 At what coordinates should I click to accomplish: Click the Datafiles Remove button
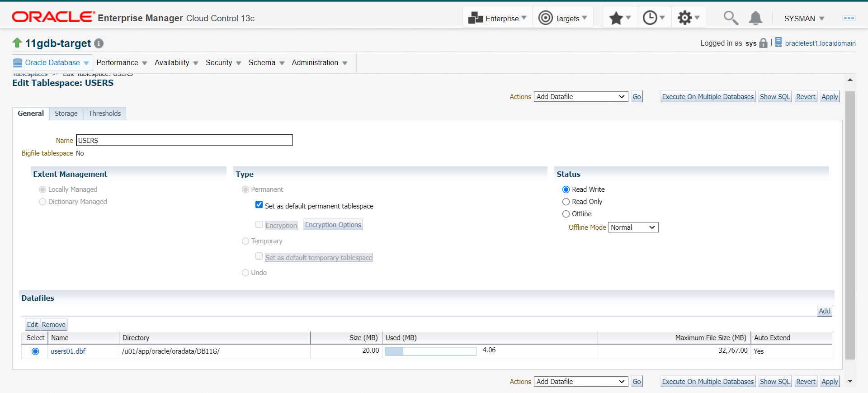click(54, 325)
